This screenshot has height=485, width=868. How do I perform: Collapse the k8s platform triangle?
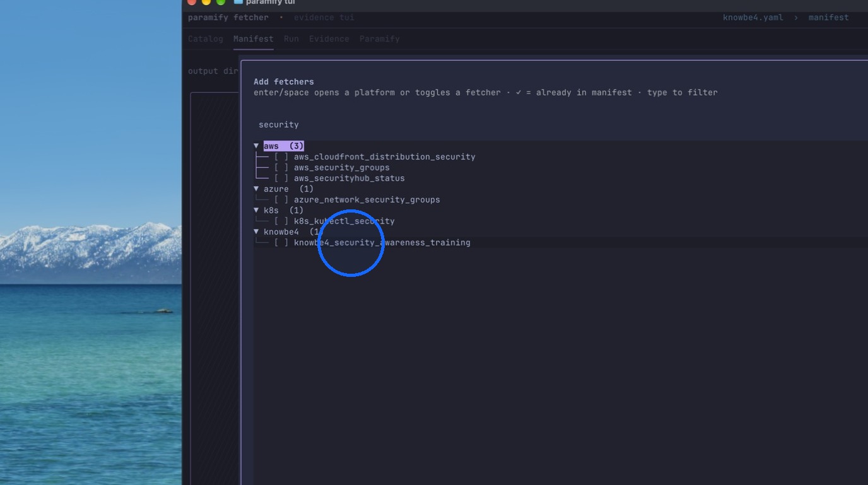tap(256, 210)
